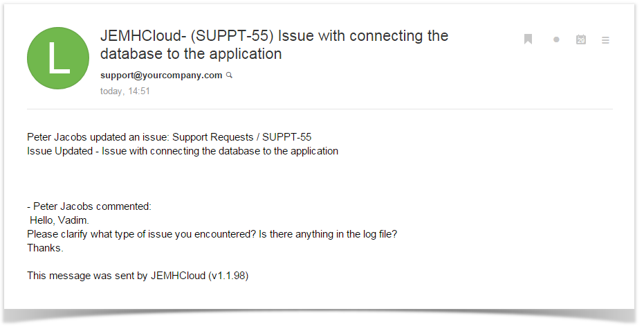
Task: Click the 'Thanks.' closing line
Action: (45, 248)
